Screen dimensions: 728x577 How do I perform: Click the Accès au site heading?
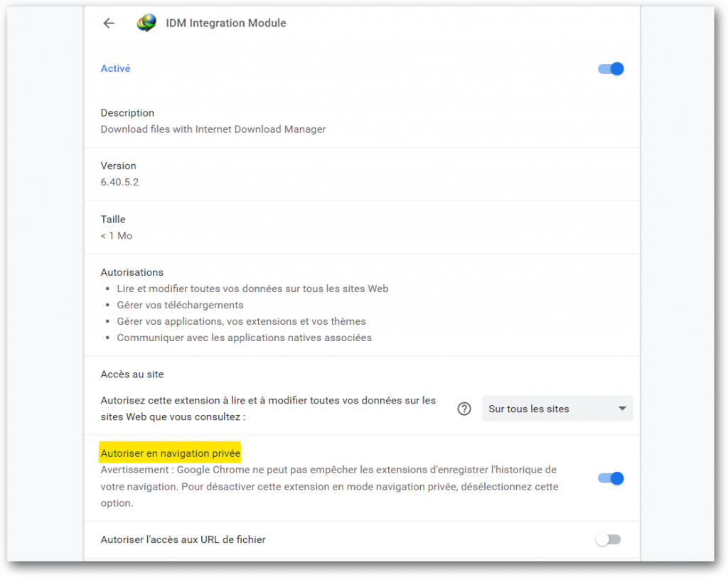point(132,374)
